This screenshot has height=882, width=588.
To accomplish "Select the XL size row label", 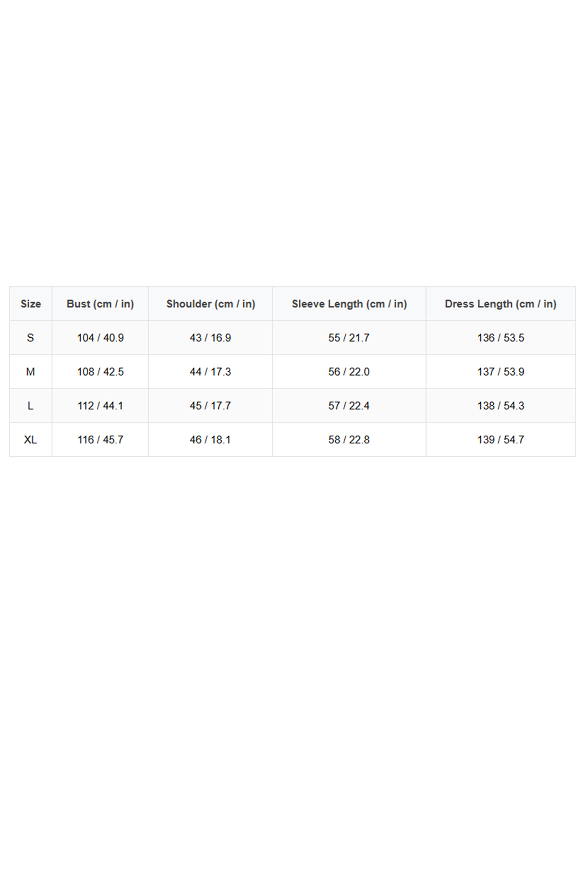I will pyautogui.click(x=30, y=440).
